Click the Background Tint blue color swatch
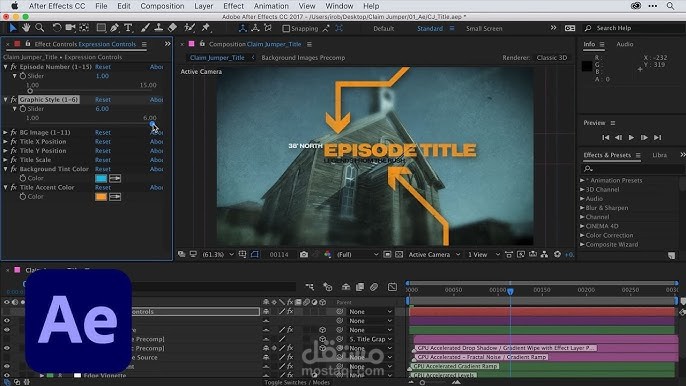This screenshot has width=686, height=386. (101, 179)
